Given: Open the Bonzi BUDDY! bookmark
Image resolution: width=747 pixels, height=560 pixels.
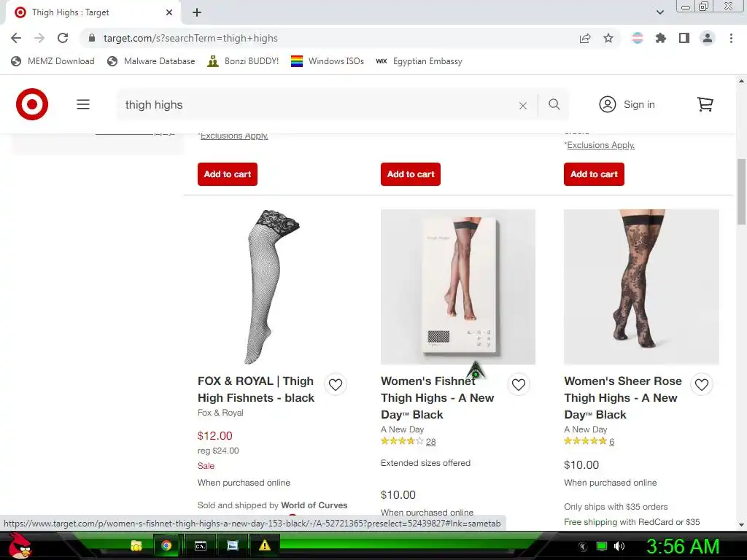Looking at the screenshot, I should point(243,61).
